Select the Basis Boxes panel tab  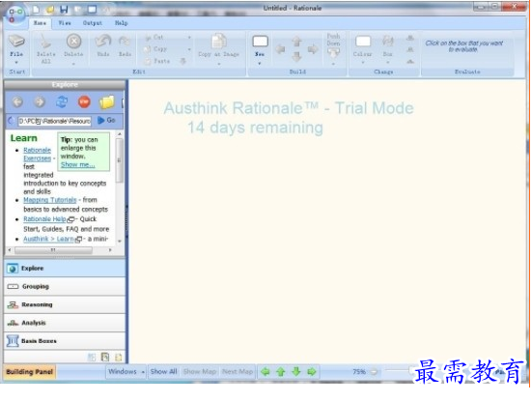(x=65, y=341)
